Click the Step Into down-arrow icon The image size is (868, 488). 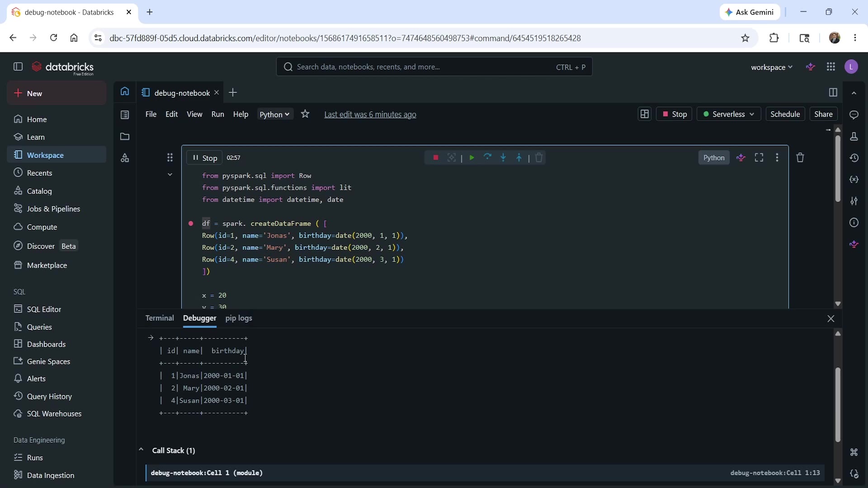click(503, 158)
